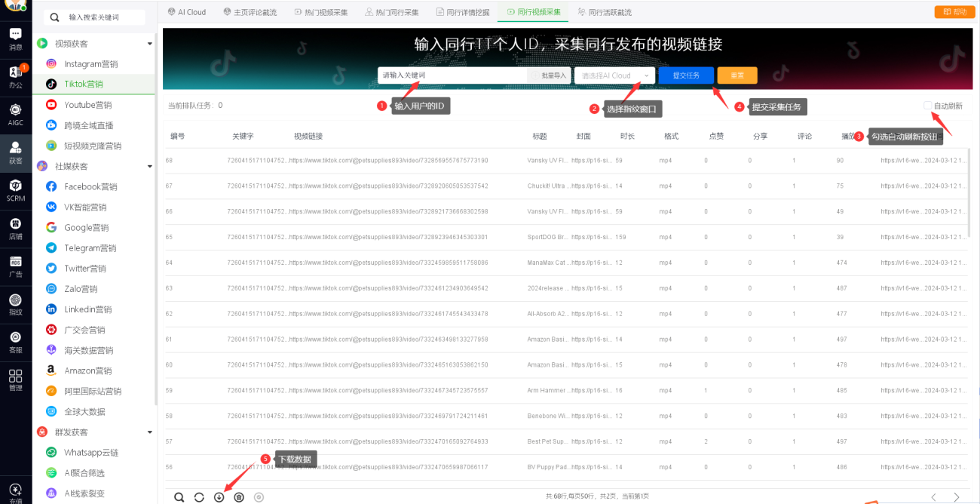This screenshot has width=980, height=504.
Task: Open Instagram营销 in the sidebar
Action: click(90, 64)
